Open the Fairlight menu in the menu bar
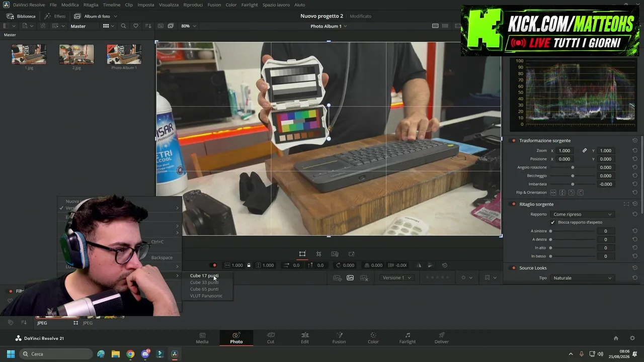This screenshot has width=644, height=362. pos(250,5)
